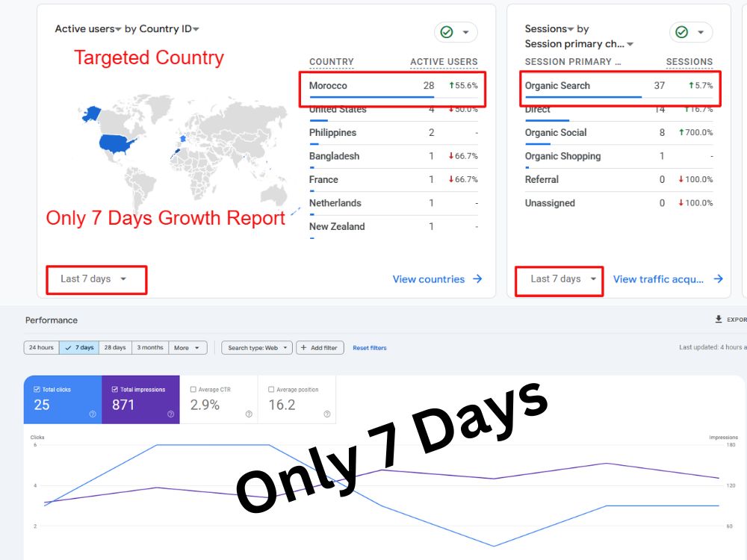Click the arrow icon next to View traffic acquisition
747x560 pixels.
719,279
